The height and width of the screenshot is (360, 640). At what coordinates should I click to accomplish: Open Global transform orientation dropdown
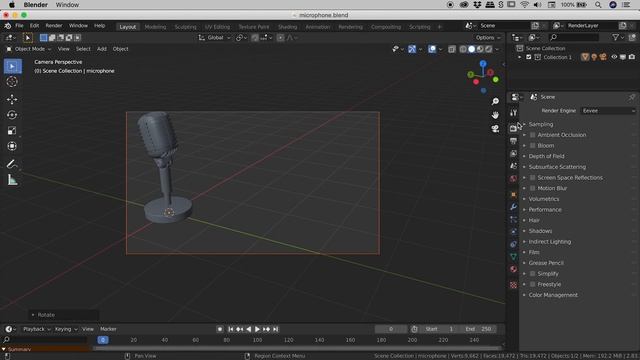pos(215,38)
